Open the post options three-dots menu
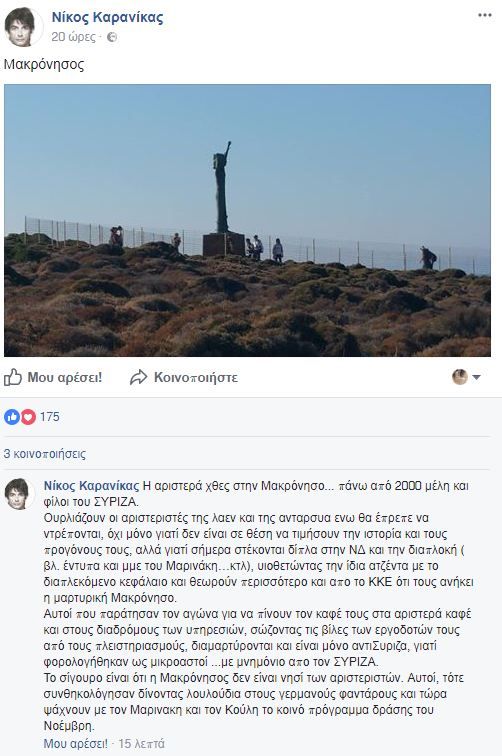This screenshot has width=502, height=756. pyautogui.click(x=485, y=15)
